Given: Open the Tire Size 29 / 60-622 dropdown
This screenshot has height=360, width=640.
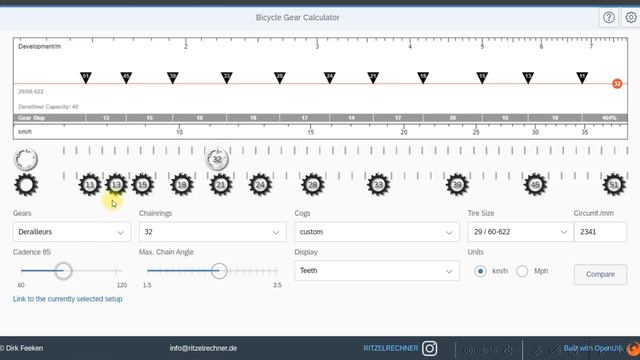Looking at the screenshot, I should (x=520, y=232).
